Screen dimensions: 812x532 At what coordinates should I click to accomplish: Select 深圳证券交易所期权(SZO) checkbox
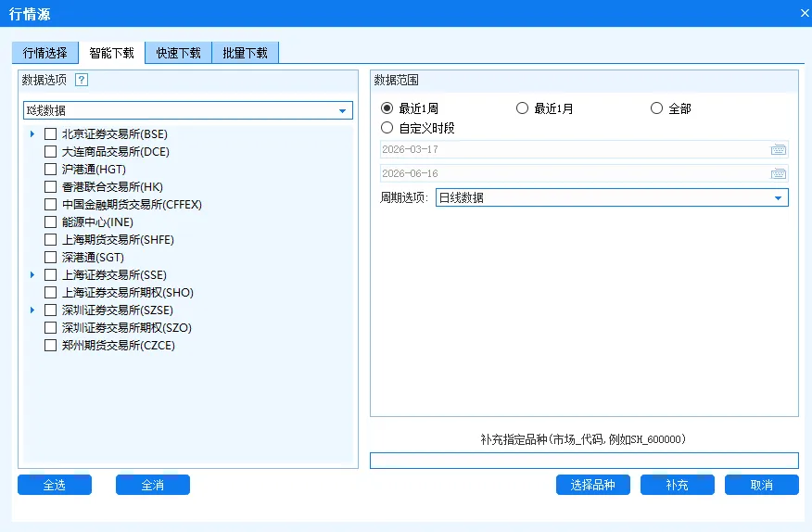click(50, 328)
